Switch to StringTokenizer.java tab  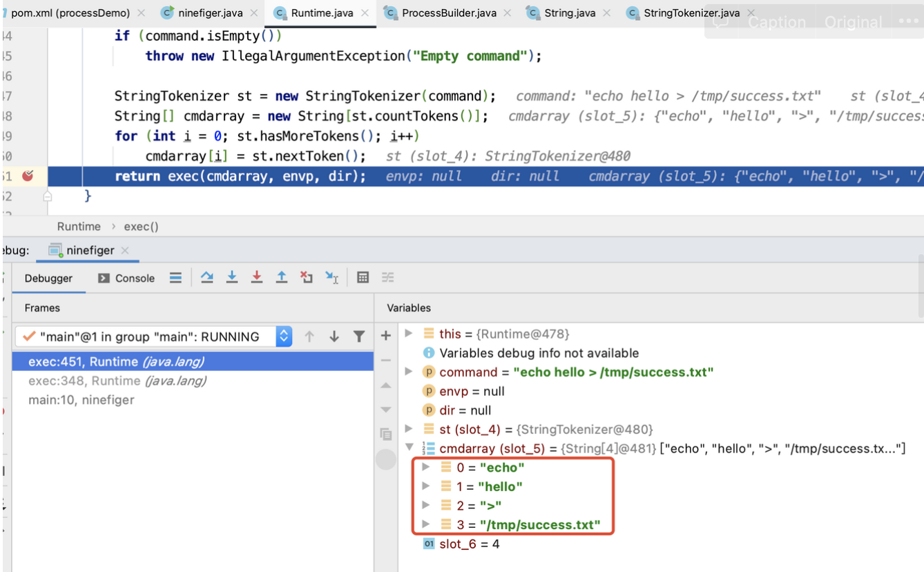(682, 13)
